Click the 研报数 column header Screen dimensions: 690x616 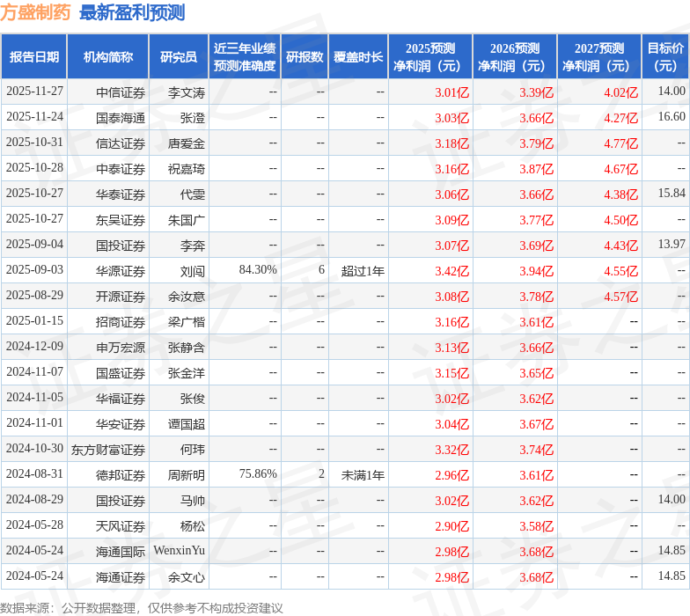305,56
